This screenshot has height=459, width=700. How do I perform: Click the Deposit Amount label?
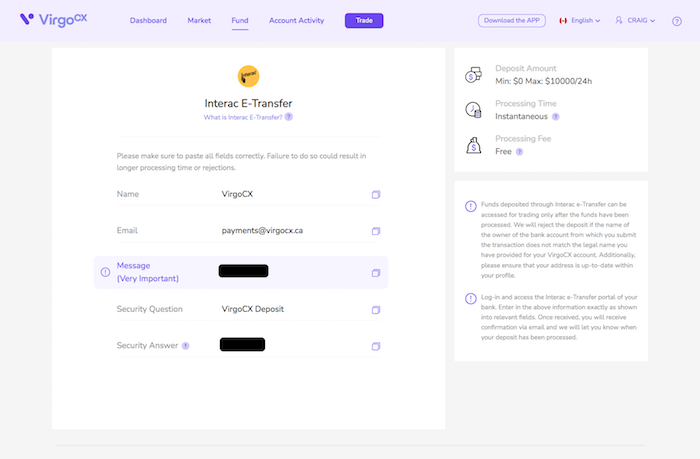525,68
